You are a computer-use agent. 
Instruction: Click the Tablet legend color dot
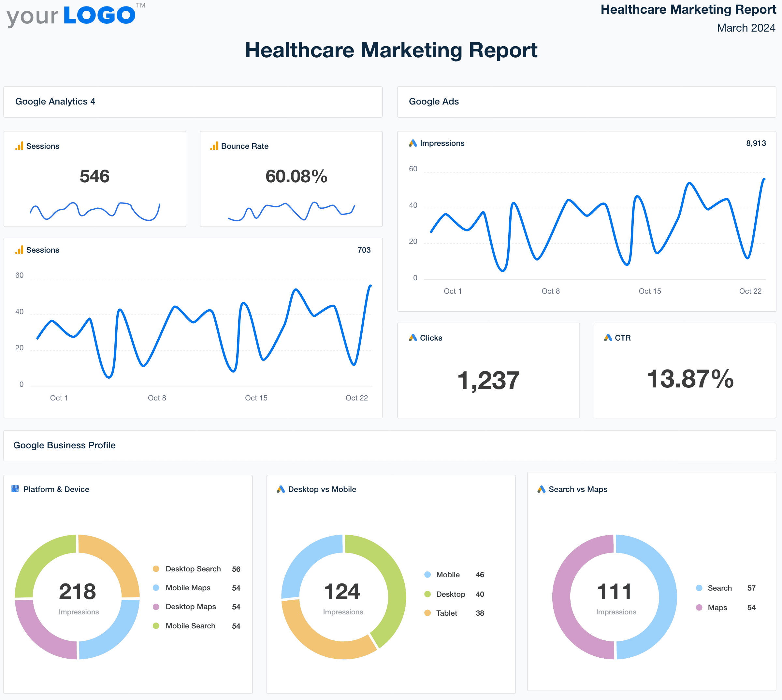(427, 613)
